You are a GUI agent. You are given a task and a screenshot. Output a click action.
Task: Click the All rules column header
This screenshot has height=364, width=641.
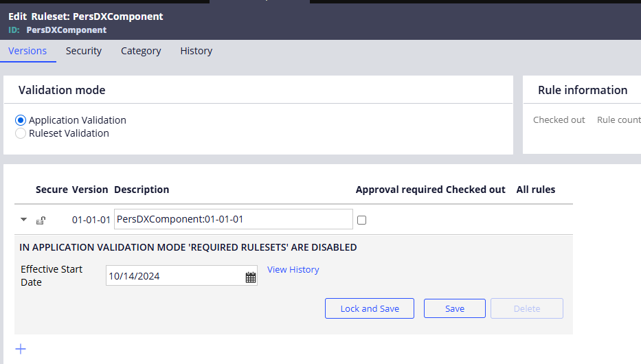pos(535,190)
